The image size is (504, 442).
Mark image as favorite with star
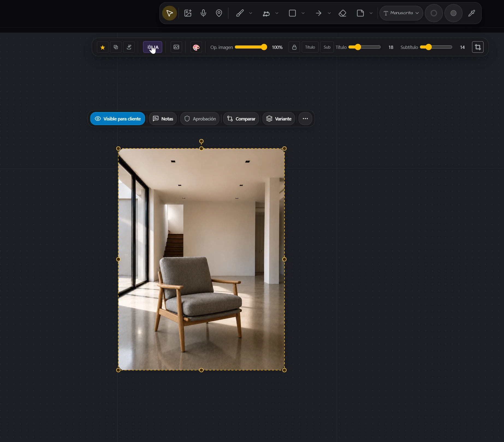pyautogui.click(x=103, y=47)
